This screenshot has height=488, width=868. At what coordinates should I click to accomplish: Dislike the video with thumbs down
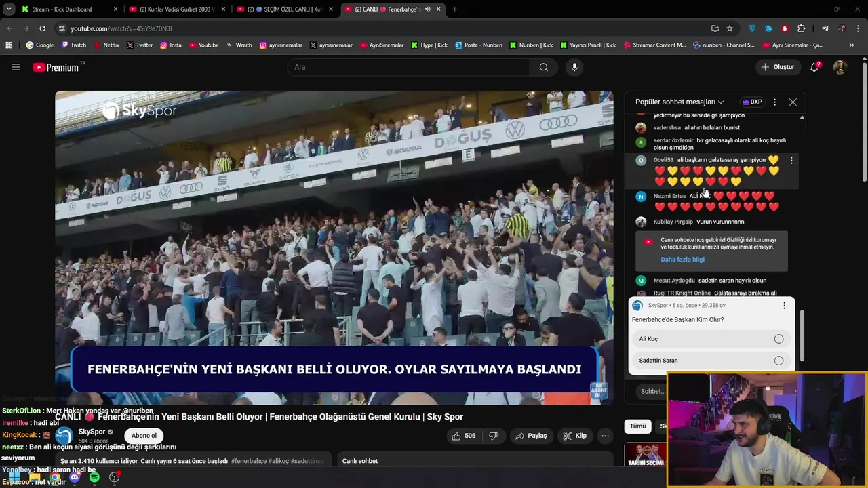[494, 436]
